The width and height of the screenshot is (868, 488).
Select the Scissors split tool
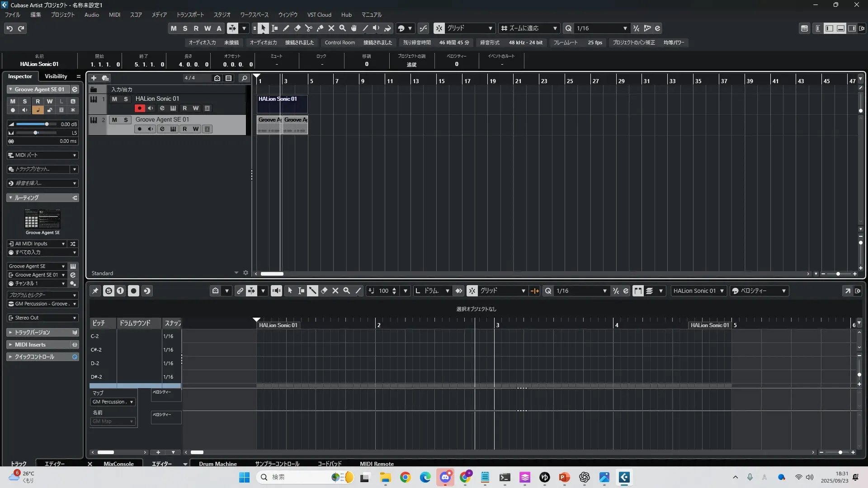[309, 28]
